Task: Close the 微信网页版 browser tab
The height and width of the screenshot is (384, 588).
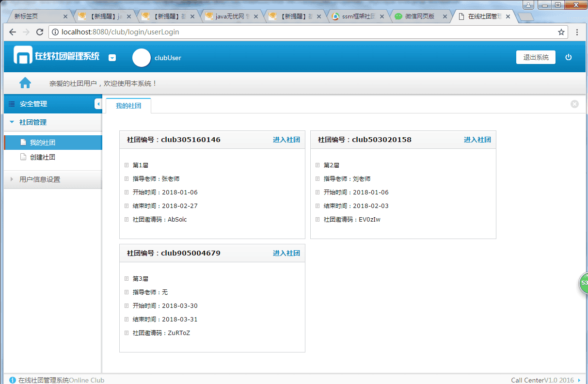Action: click(445, 16)
